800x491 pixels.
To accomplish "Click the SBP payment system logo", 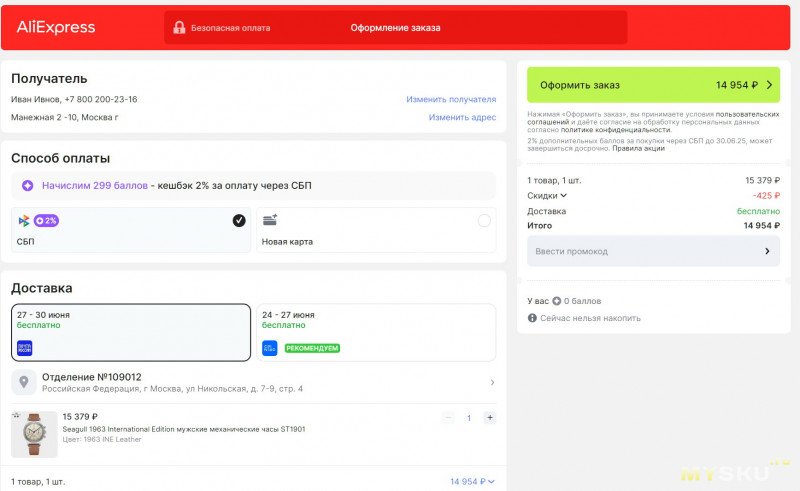I will point(24,220).
